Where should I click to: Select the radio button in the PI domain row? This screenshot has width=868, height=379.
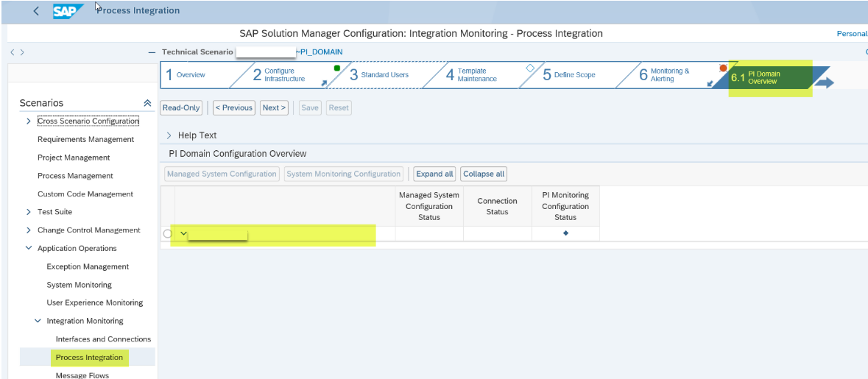click(168, 233)
